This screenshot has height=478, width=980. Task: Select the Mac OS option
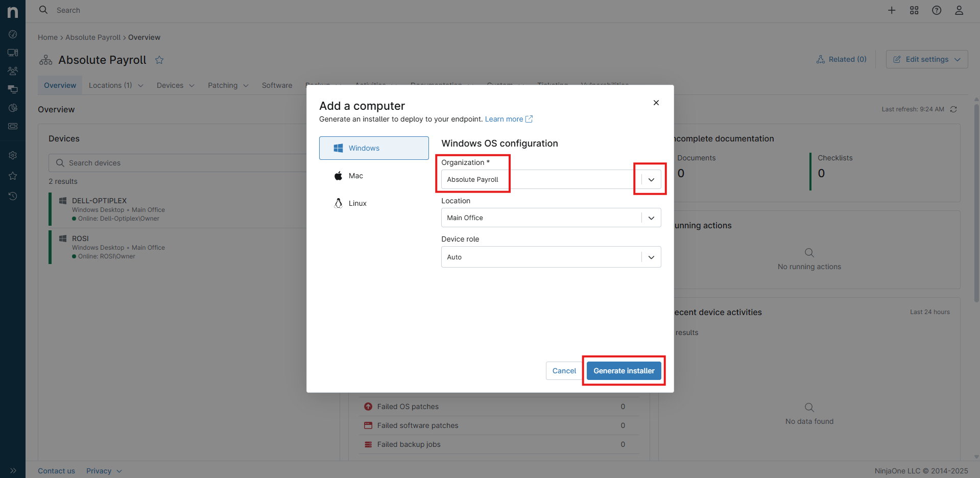(374, 176)
